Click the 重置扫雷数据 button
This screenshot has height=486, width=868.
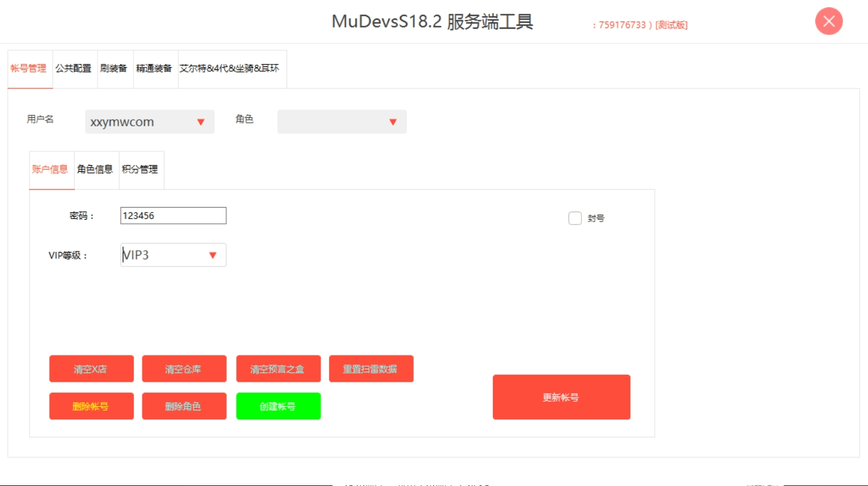371,369
